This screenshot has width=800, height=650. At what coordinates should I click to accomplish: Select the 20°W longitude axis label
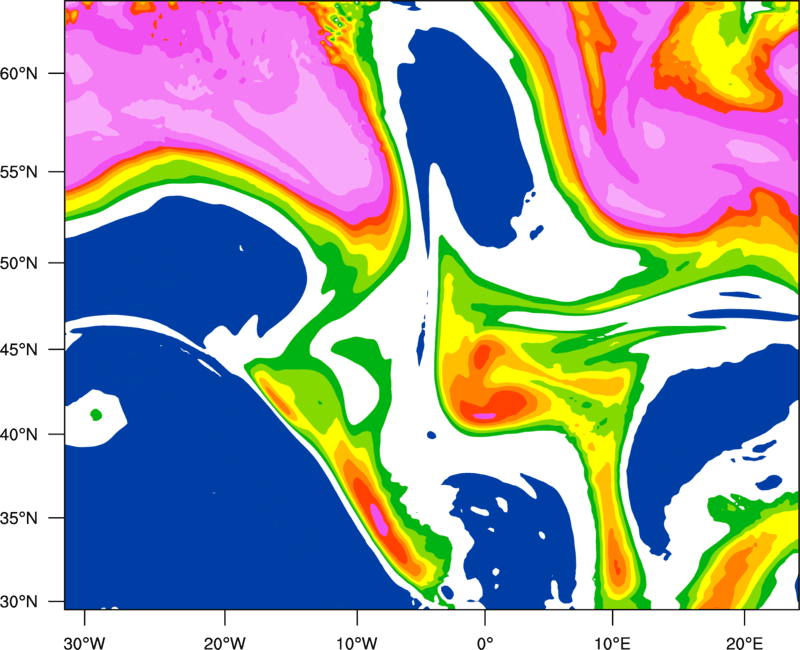point(224,643)
